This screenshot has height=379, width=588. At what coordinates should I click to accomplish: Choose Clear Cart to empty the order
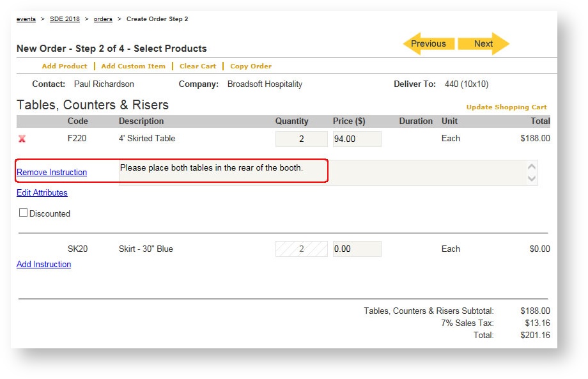197,66
